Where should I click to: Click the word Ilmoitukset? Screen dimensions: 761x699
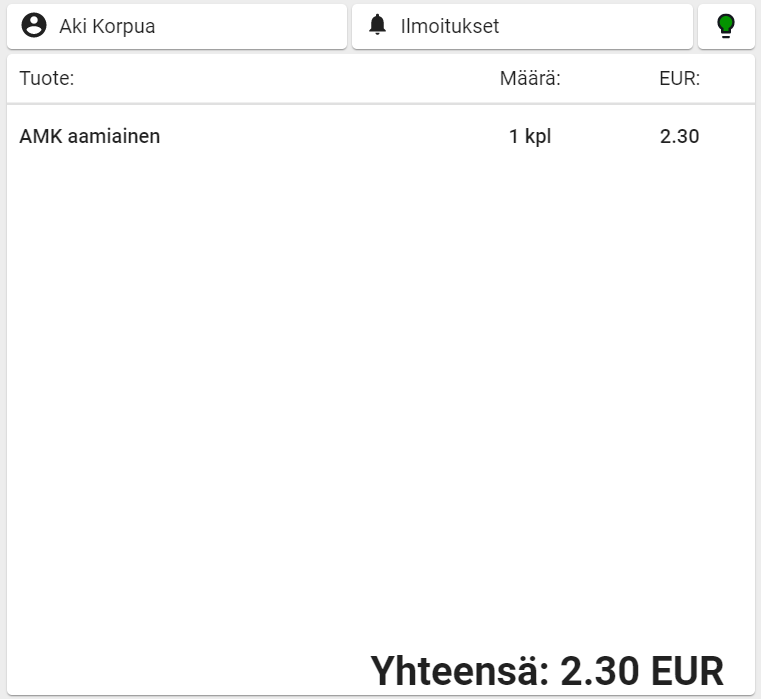(x=450, y=26)
